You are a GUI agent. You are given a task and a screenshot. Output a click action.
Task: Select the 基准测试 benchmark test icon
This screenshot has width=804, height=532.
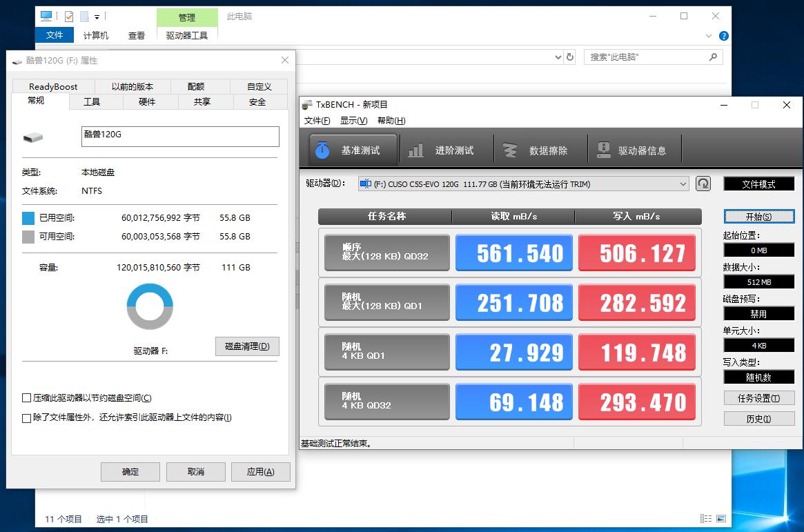352,148
